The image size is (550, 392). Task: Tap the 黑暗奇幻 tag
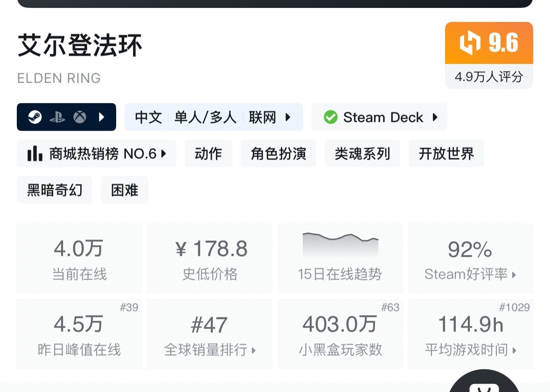[x=55, y=190]
